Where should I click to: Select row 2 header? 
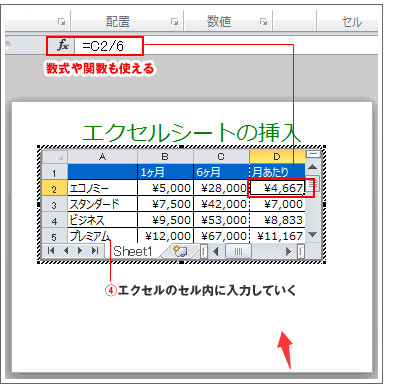pos(55,188)
